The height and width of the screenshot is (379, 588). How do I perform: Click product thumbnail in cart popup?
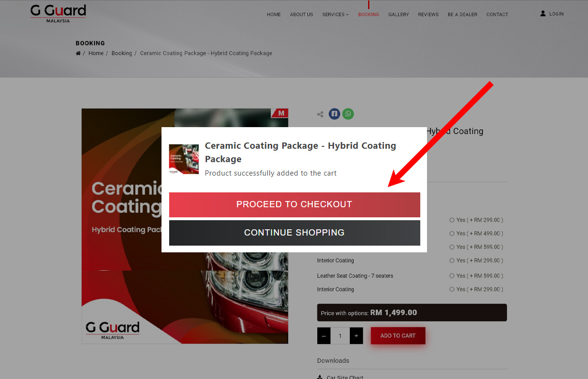coord(184,159)
